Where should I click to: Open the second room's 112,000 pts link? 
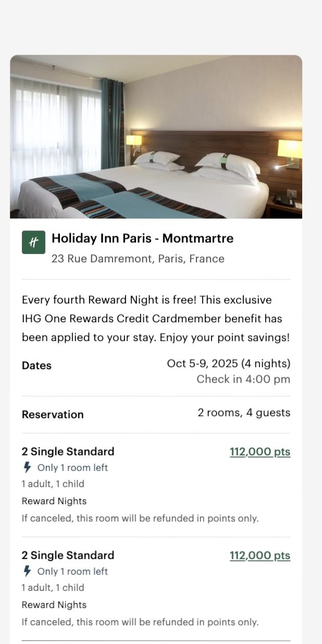point(259,556)
